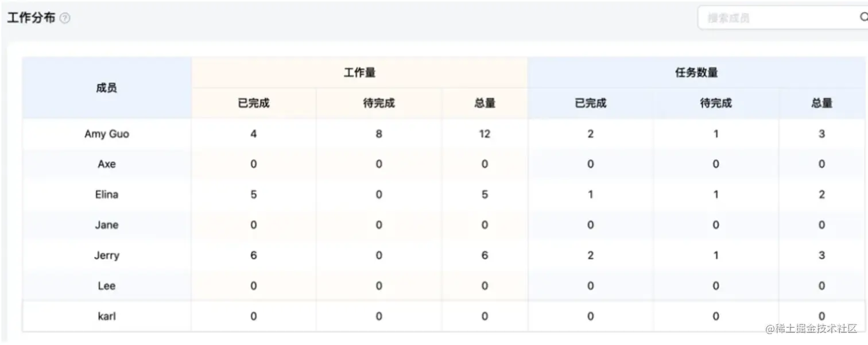Click the 工作量 group header
868x345 pixels.
360,72
